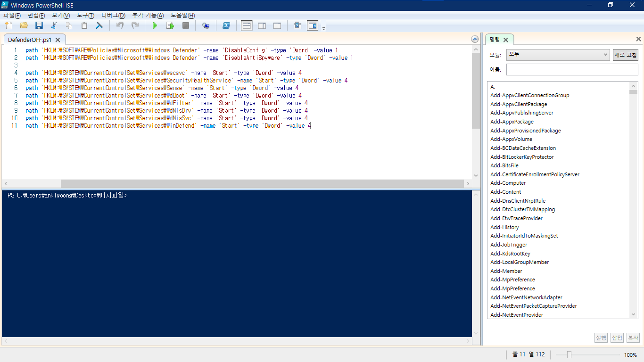This screenshot has width=644, height=362.
Task: Open the 도움말(H) menu
Action: point(182,16)
